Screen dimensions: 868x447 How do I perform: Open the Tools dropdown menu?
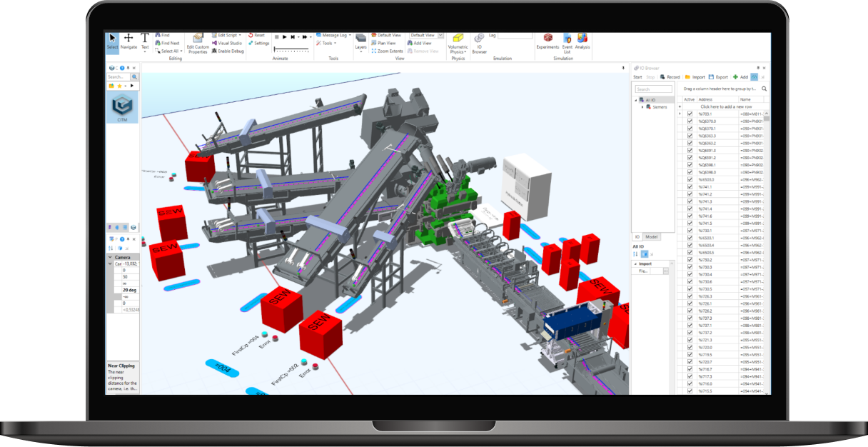coord(326,43)
